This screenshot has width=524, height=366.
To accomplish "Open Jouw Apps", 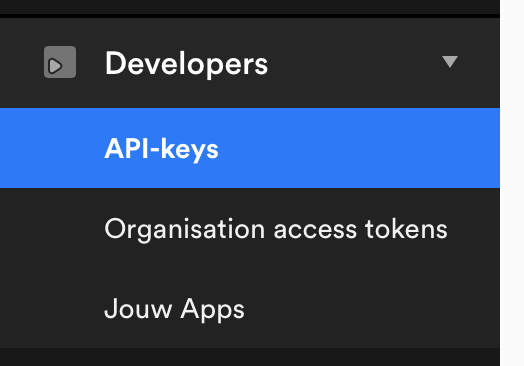I will [250, 309].
